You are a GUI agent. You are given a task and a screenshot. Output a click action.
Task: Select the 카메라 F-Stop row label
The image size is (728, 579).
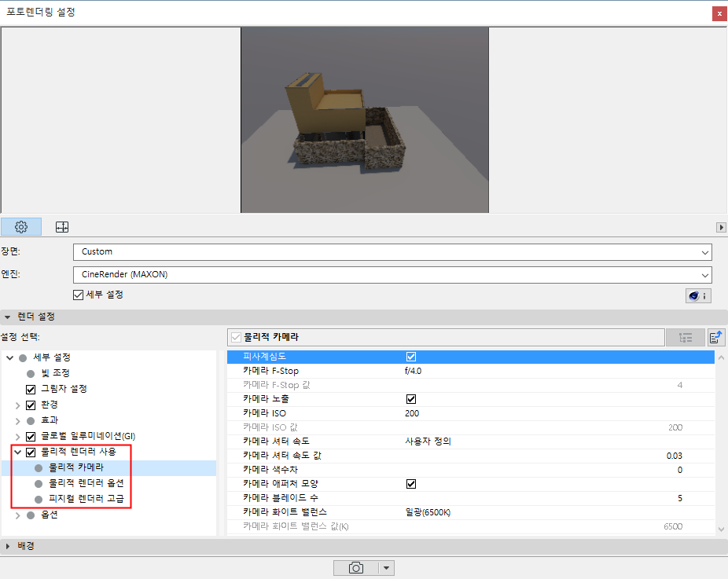click(270, 371)
